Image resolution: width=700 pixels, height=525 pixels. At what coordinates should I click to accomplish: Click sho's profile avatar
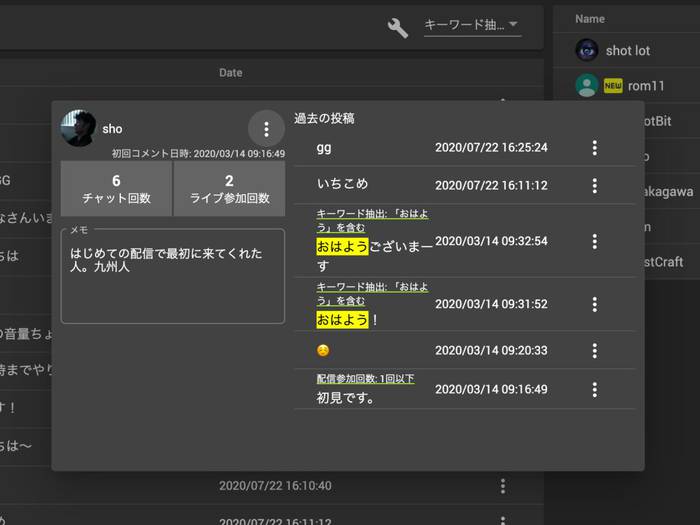[78, 129]
